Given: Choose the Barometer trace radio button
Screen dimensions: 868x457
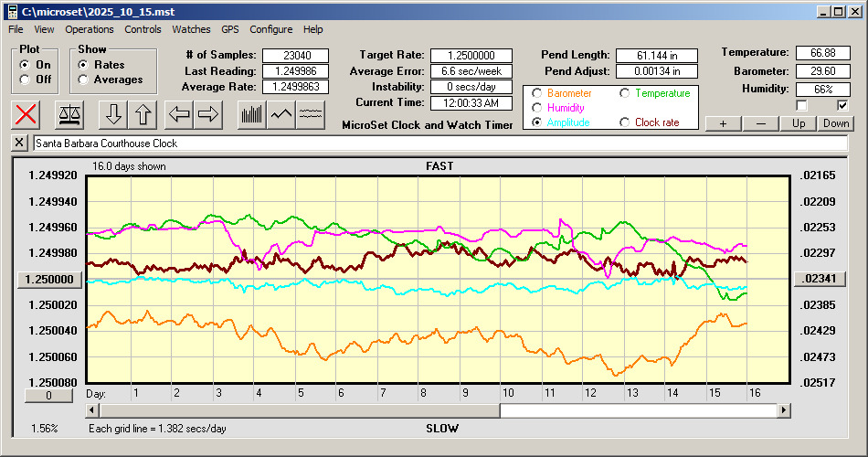Looking at the screenshot, I should click(536, 93).
